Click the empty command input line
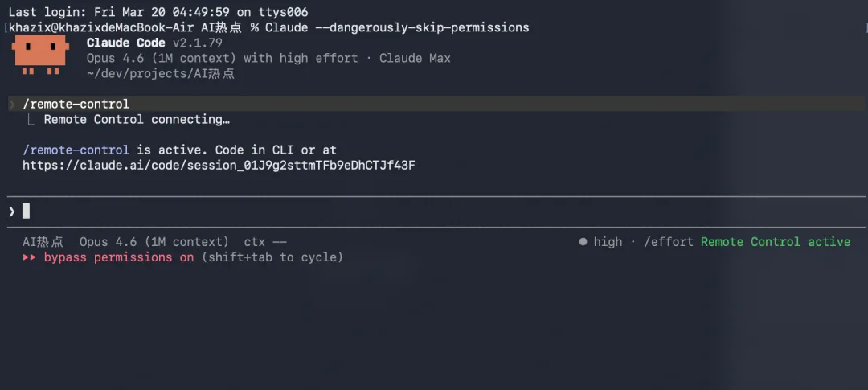Image resolution: width=868 pixels, height=390 pixels. click(x=402, y=211)
